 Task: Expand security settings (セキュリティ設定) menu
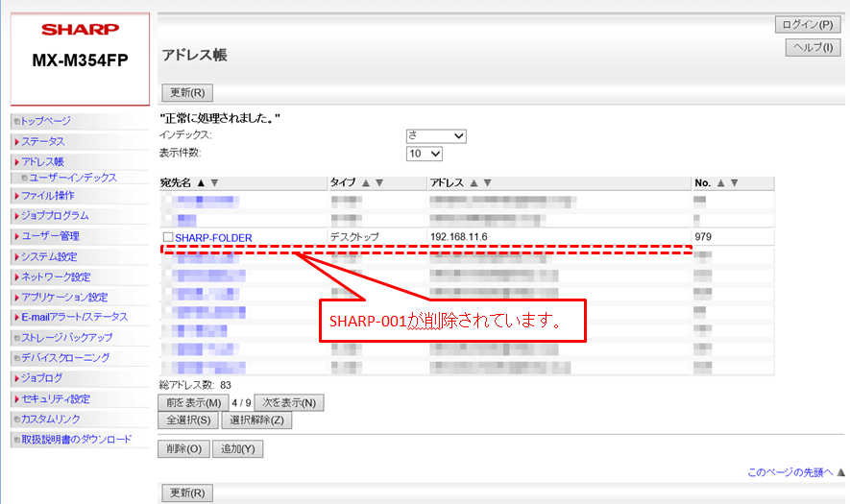(56, 398)
